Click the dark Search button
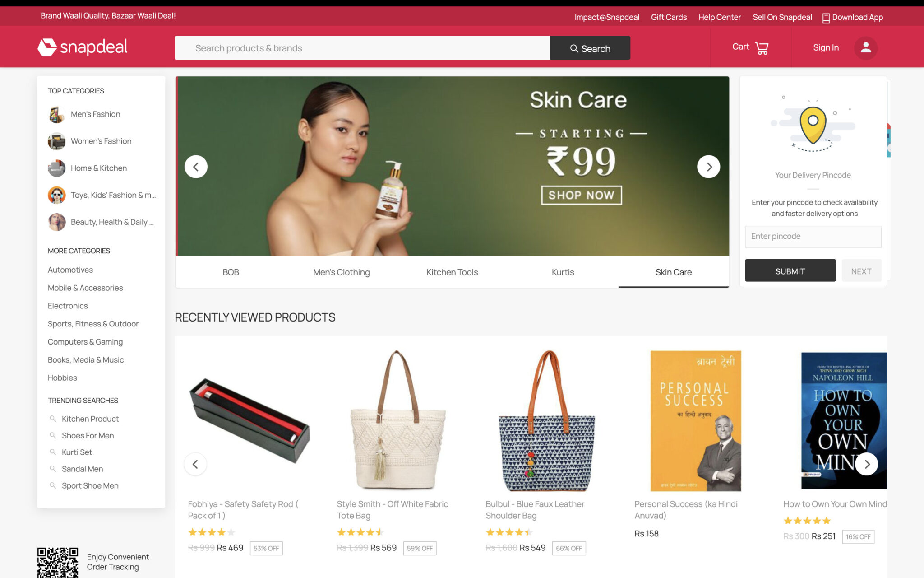The width and height of the screenshot is (924, 578). (x=590, y=48)
